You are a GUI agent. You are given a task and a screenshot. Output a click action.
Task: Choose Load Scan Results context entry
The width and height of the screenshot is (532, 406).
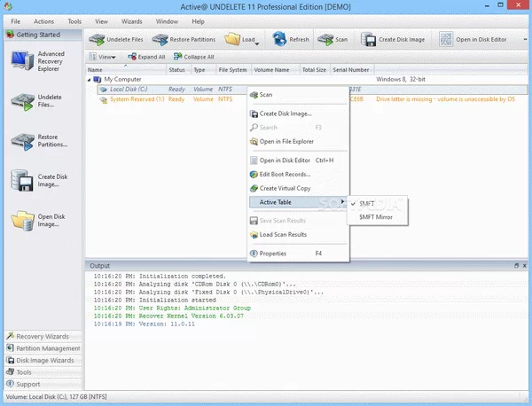click(x=299, y=234)
